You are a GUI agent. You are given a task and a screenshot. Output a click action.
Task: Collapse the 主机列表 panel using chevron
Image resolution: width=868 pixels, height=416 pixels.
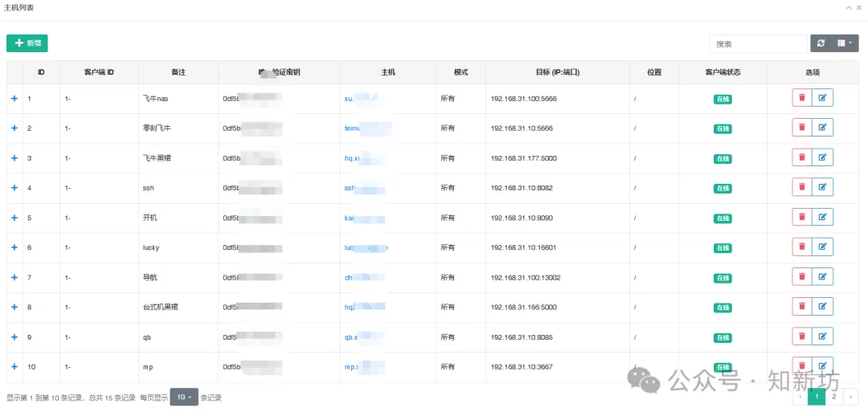click(x=849, y=7)
